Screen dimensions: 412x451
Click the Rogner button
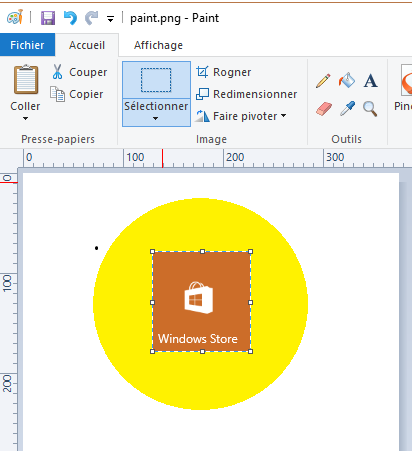coord(224,72)
